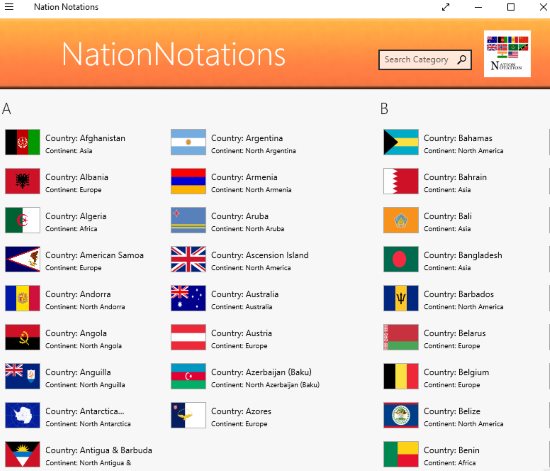Select the Bali flag icon

click(x=401, y=220)
